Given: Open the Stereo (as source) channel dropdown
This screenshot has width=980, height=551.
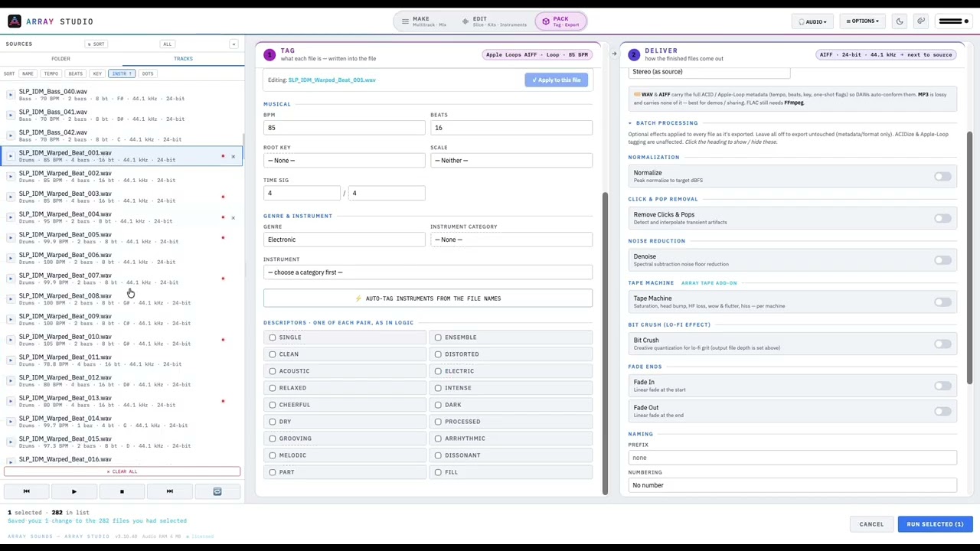Looking at the screenshot, I should tap(709, 72).
